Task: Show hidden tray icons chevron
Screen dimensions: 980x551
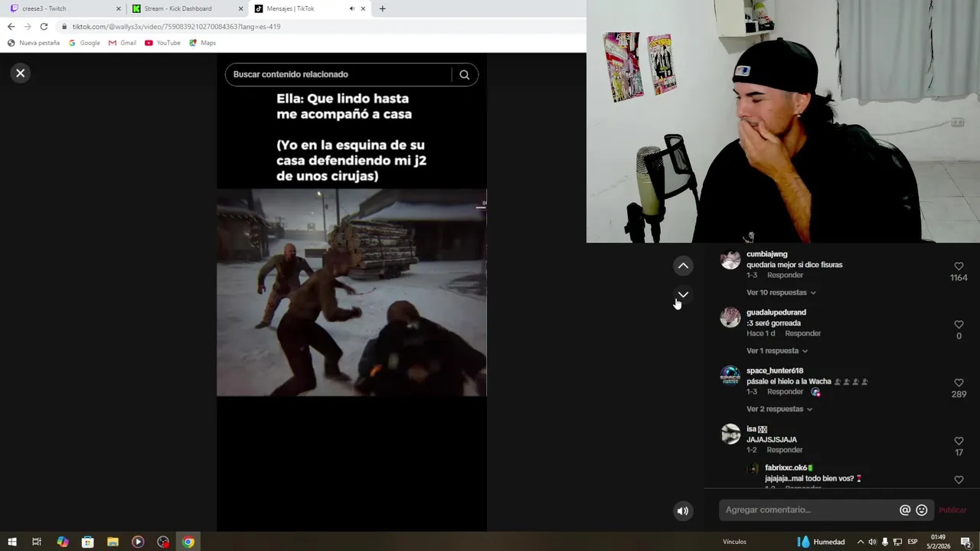Action: (860, 542)
